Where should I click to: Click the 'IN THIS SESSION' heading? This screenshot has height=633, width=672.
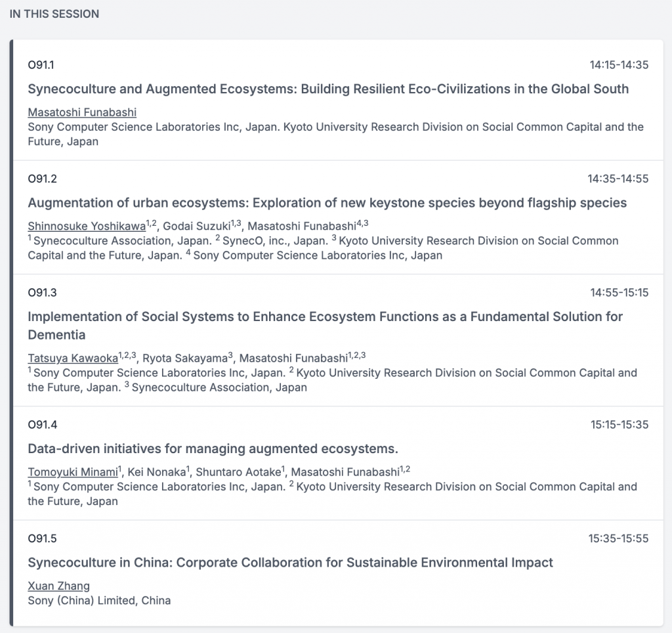point(54,14)
